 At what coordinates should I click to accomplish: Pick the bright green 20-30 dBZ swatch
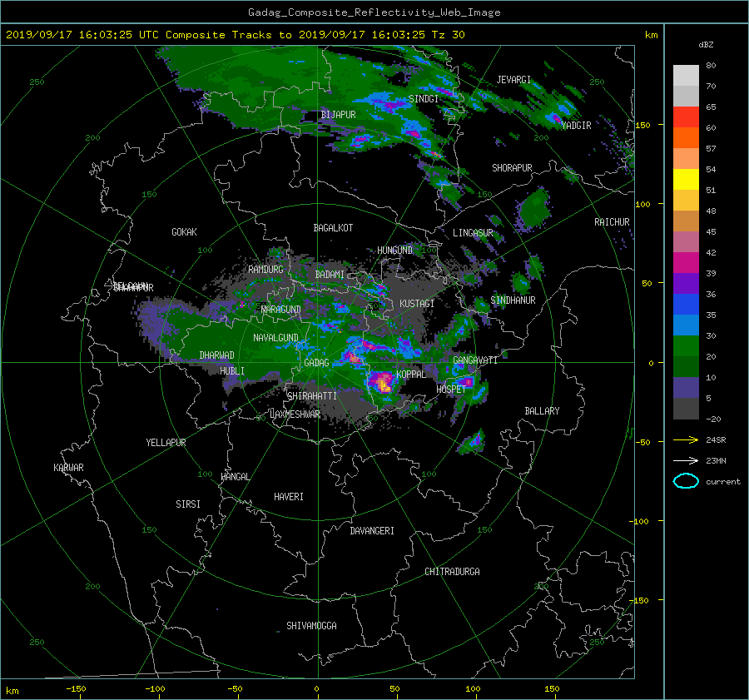point(686,346)
